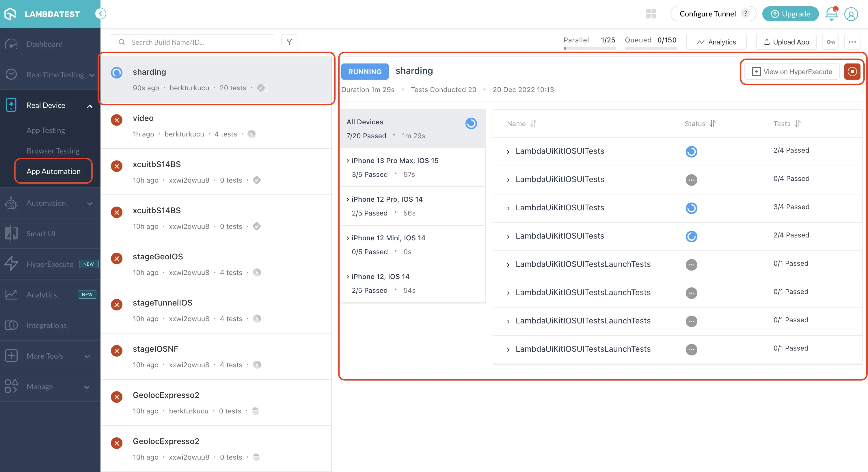Expand the first LambdaUiKitIOSUITests row
The image size is (868, 472).
508,151
